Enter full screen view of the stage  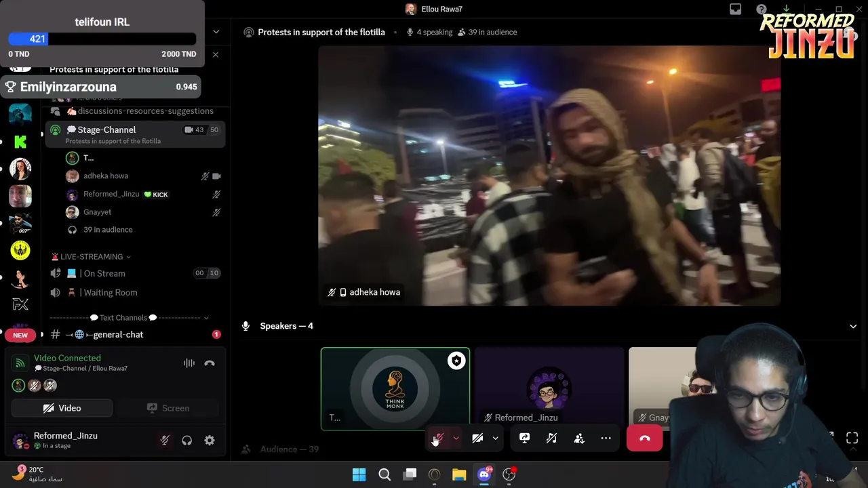click(852, 439)
